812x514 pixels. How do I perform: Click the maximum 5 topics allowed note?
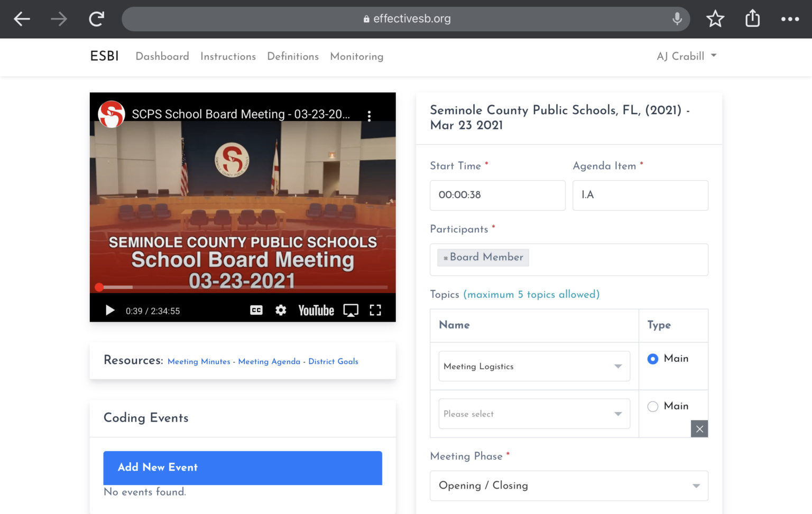(531, 294)
